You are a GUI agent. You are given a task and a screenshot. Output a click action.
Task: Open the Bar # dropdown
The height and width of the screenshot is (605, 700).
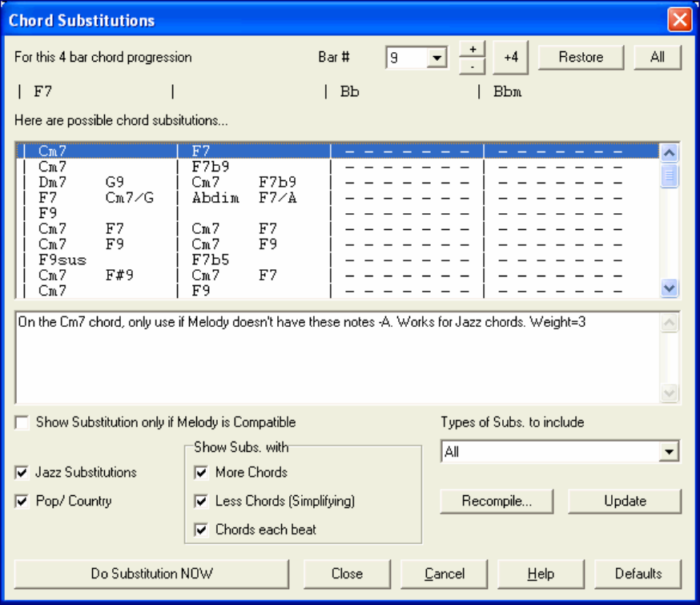point(436,58)
